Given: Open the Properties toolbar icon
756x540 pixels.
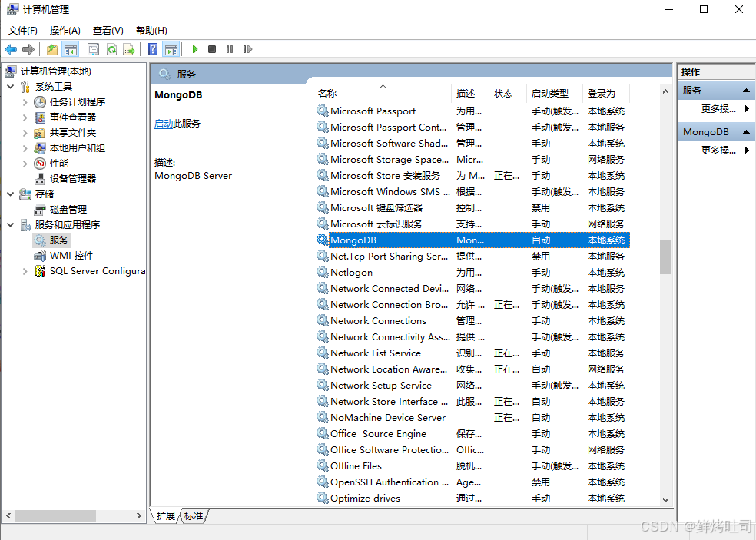Looking at the screenshot, I should (94, 49).
